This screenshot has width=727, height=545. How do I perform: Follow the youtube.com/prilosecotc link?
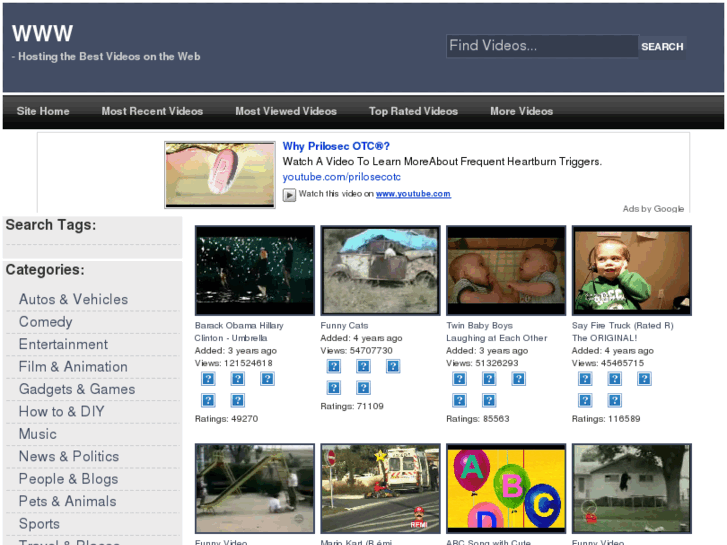pos(342,177)
